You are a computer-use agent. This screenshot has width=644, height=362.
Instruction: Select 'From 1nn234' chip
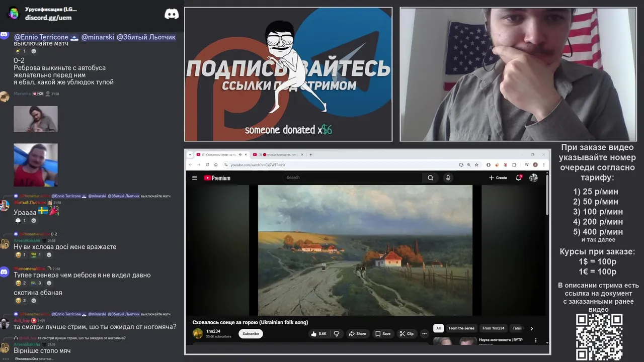(493, 328)
